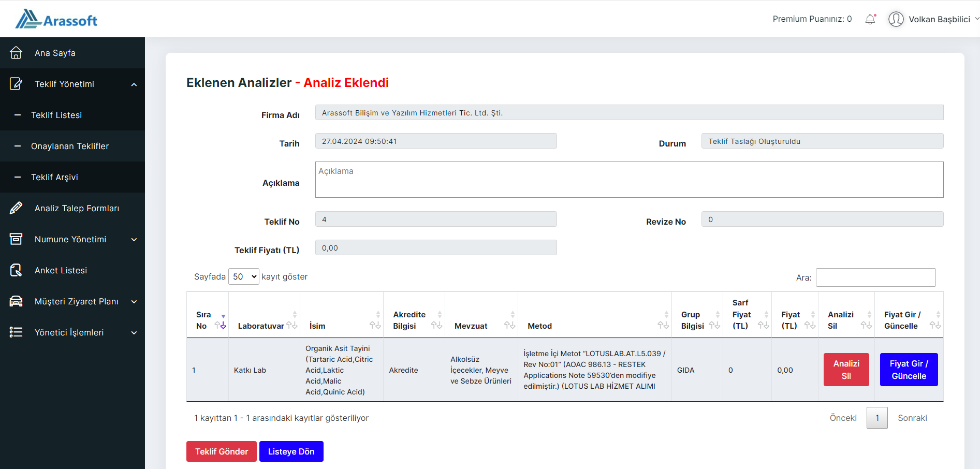Click the Tarih field showing 27.04.2024

tap(436, 141)
